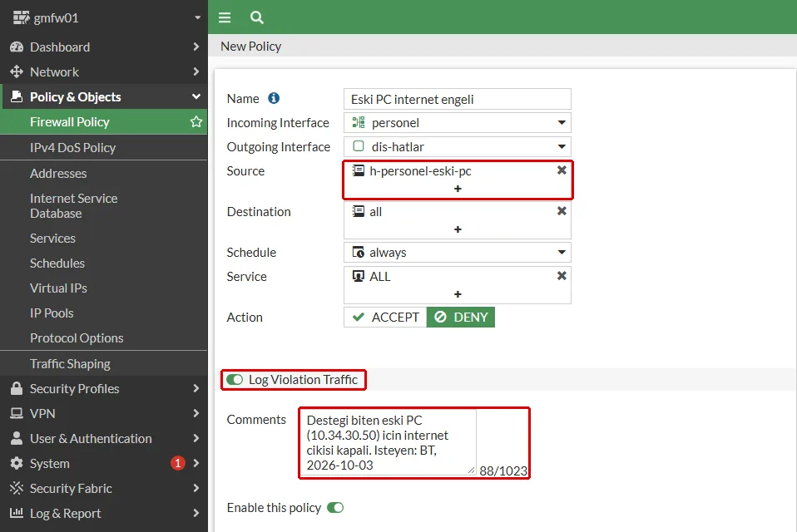Screen dimensions: 797x532
Task: Expand the VPN menu chevron
Action: [x=196, y=413]
